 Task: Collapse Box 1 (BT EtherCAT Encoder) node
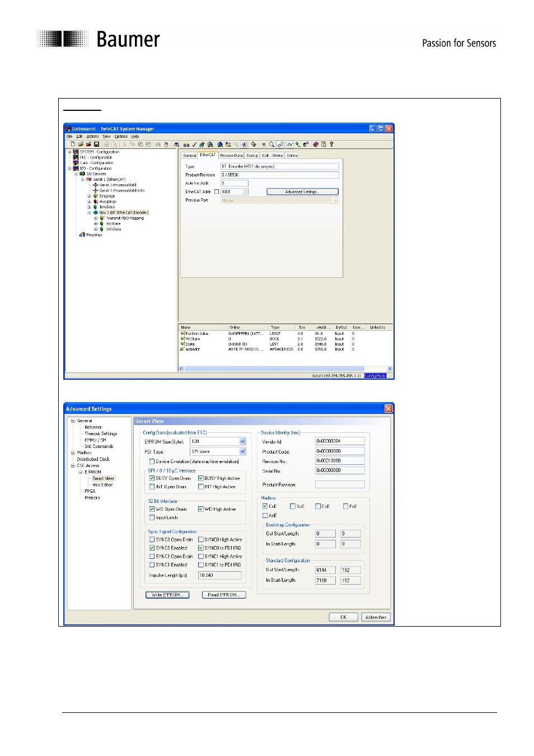[89, 212]
